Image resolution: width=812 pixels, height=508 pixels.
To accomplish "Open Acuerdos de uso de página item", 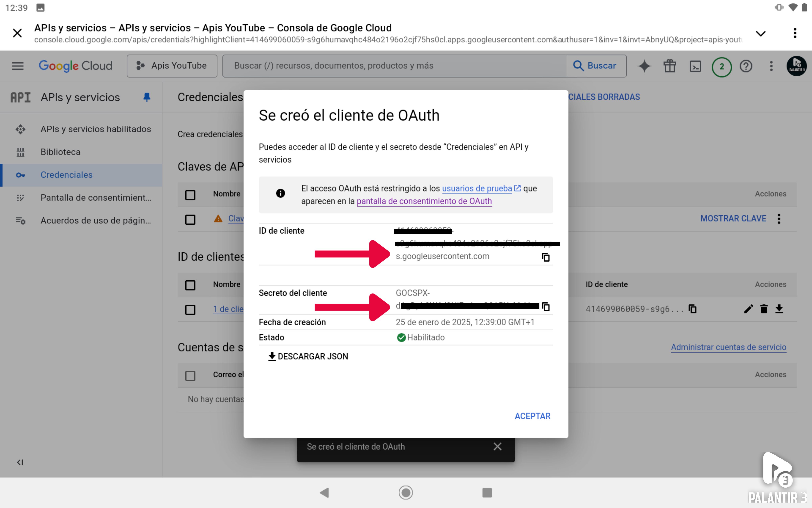I will click(x=81, y=221).
